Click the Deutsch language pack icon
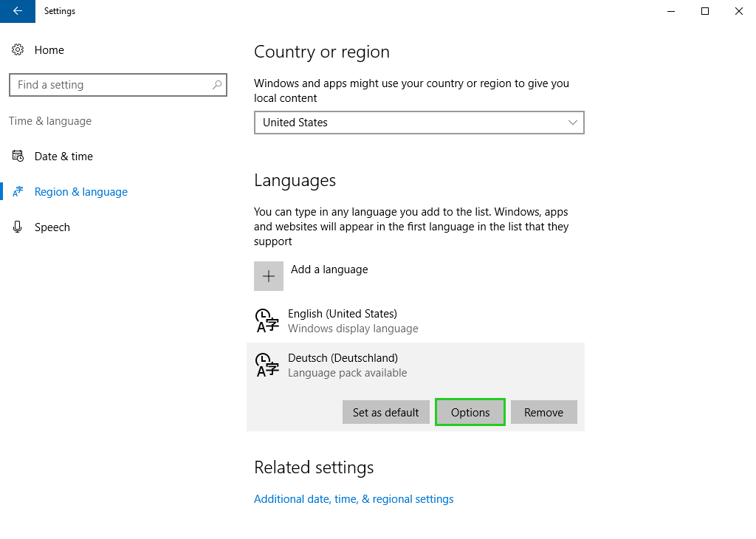756x539 pixels. [267, 365]
